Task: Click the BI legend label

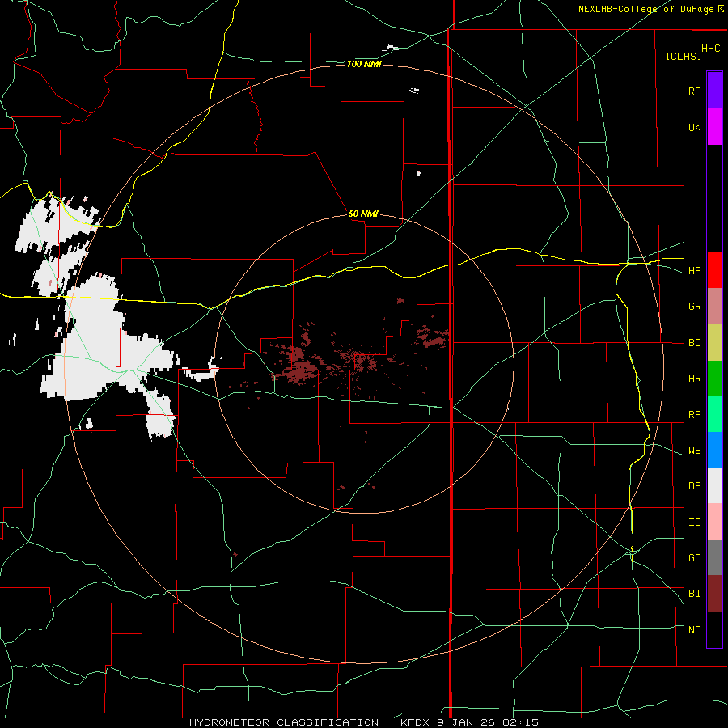Action: (694, 594)
